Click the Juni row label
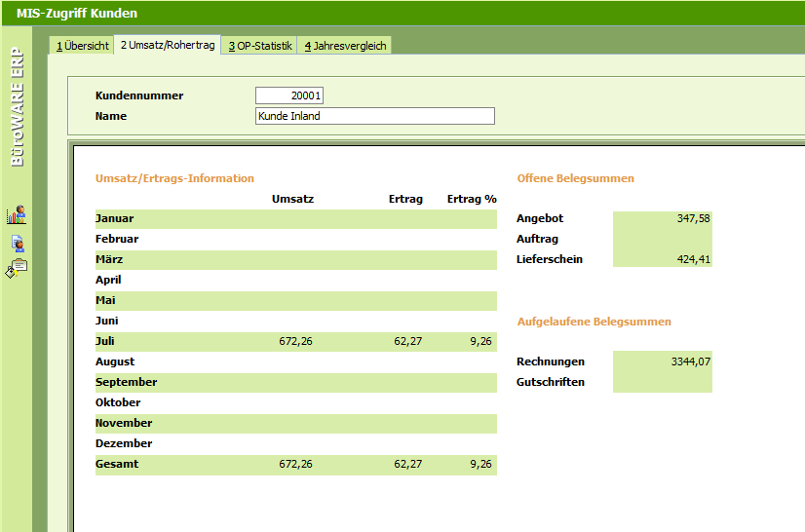The width and height of the screenshot is (805, 532). (x=107, y=321)
